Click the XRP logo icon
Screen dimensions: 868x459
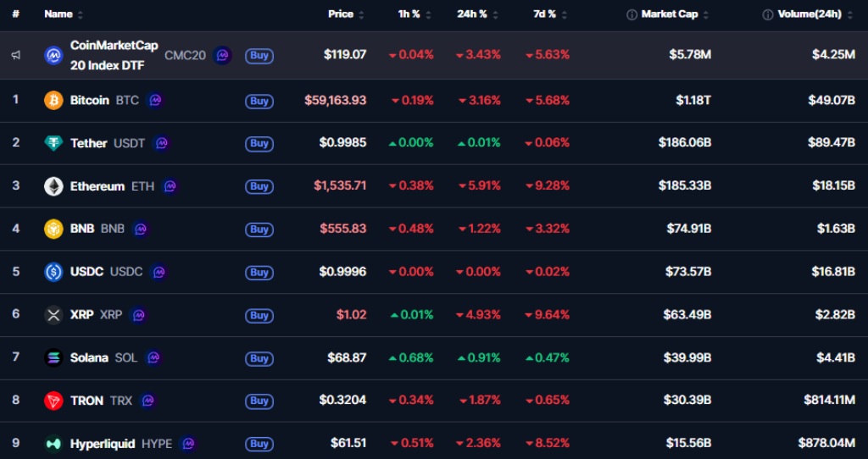[x=53, y=315]
